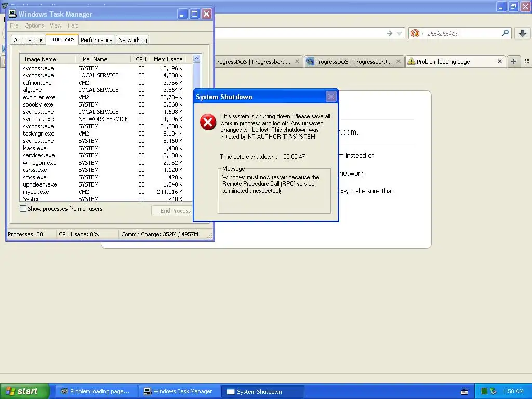Image resolution: width=532 pixels, height=399 pixels.
Task: Open the browser downloads arrow button
Action: pos(523,33)
